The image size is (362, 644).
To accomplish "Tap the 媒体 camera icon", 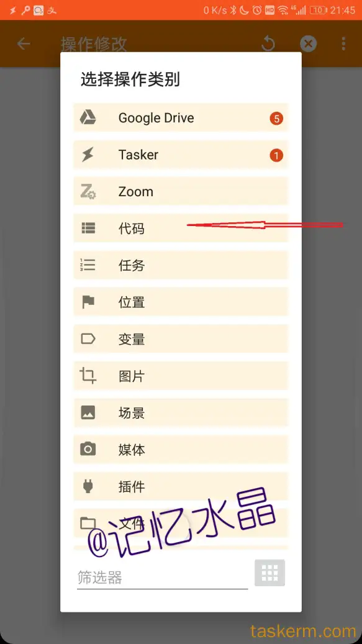I will coord(88,450).
